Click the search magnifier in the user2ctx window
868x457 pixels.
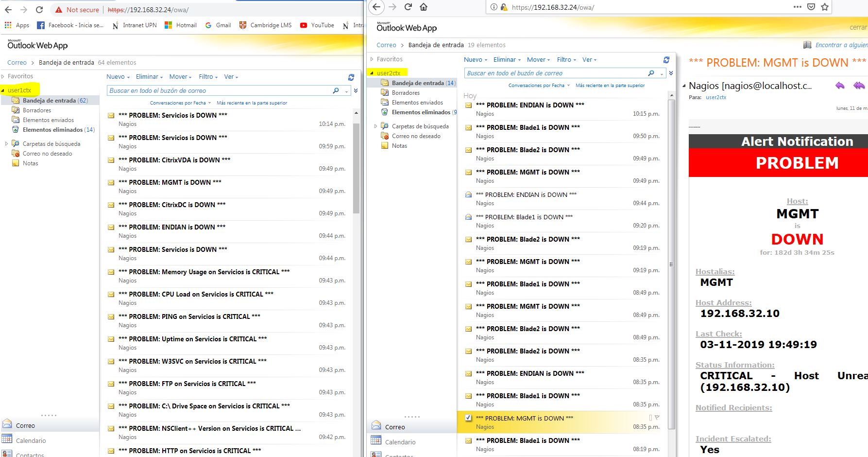651,73
